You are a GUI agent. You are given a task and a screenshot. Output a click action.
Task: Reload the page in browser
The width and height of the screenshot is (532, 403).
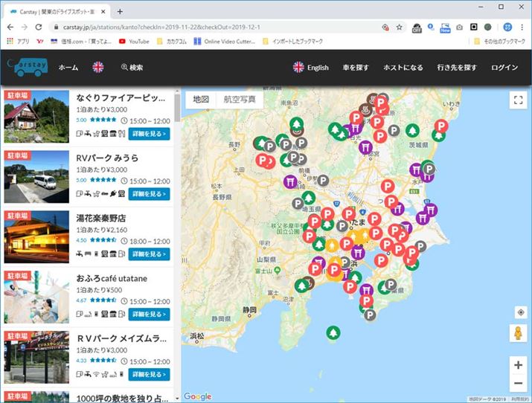point(40,27)
